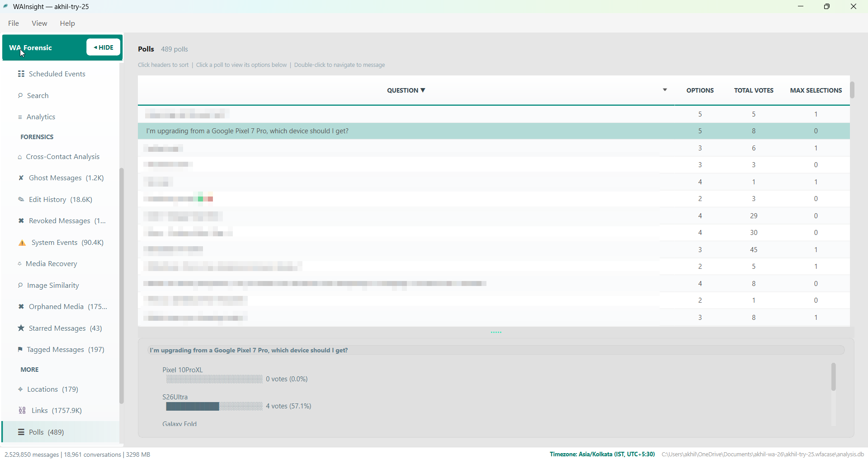Open Scheduled Events section
Screen dimensions: 868x459
(x=57, y=74)
